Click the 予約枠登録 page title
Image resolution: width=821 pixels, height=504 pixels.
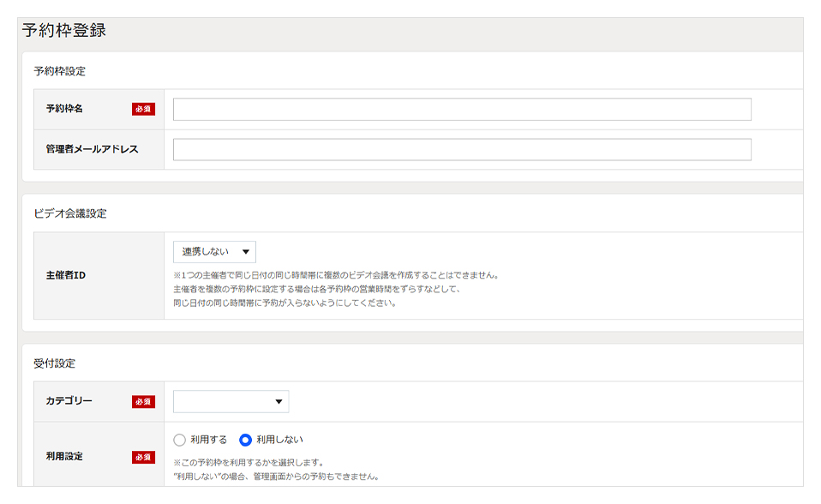tap(64, 30)
